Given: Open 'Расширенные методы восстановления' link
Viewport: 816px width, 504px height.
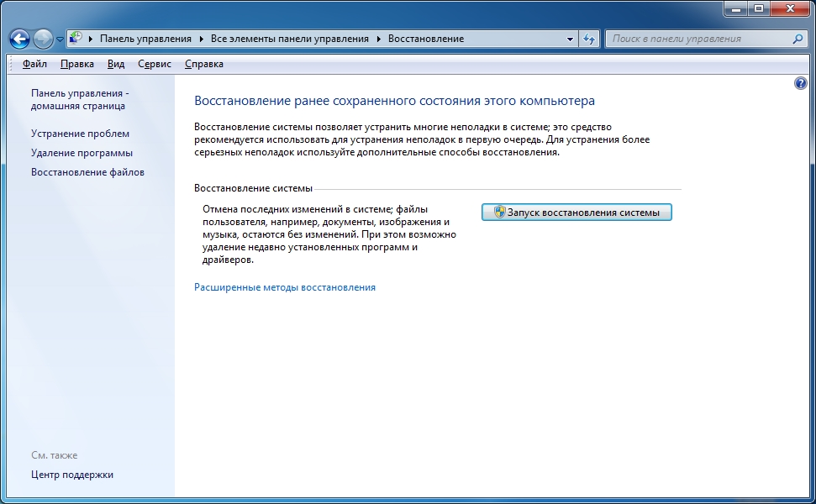Looking at the screenshot, I should [x=285, y=287].
